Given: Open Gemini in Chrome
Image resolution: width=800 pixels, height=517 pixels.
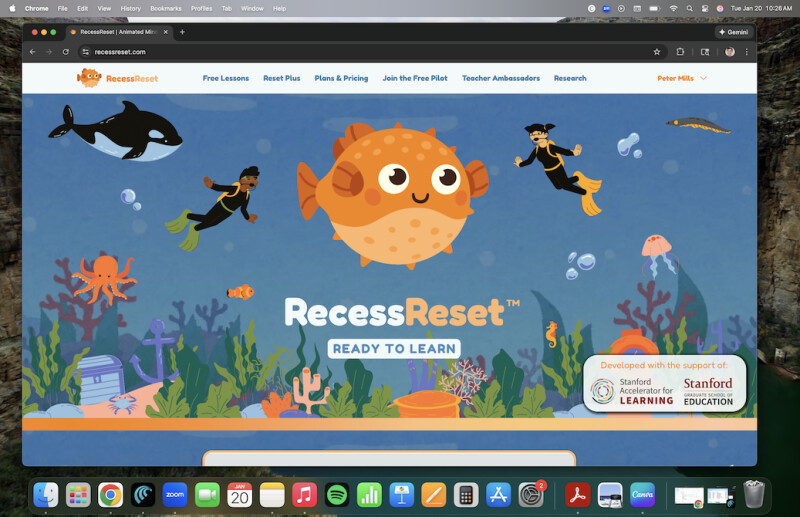Looking at the screenshot, I should (x=734, y=32).
